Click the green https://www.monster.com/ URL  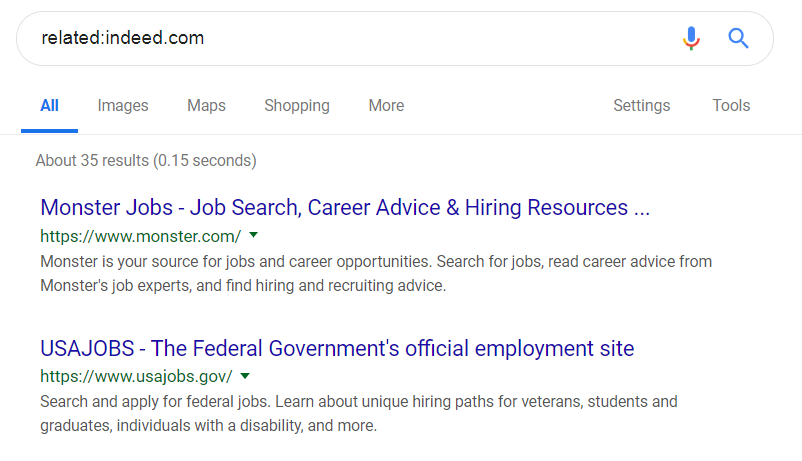(141, 236)
